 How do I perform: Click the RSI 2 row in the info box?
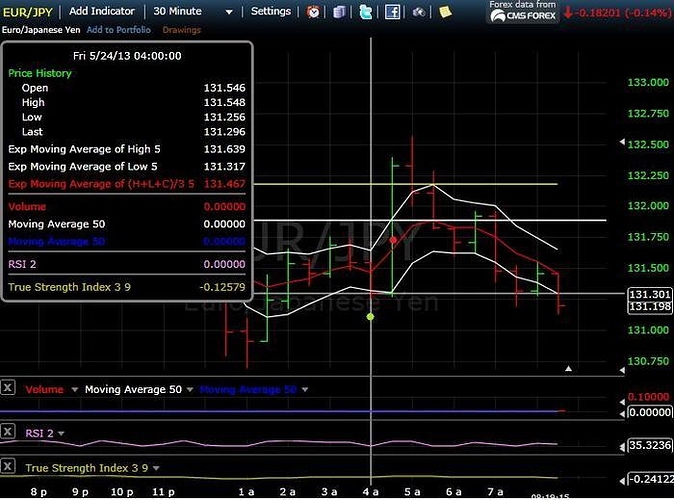pyautogui.click(x=127, y=264)
